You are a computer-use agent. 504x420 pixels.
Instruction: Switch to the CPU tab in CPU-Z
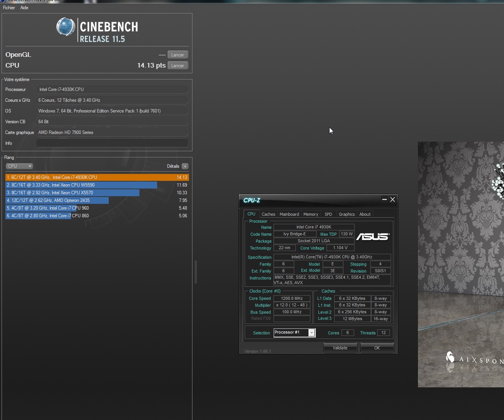pyautogui.click(x=251, y=214)
